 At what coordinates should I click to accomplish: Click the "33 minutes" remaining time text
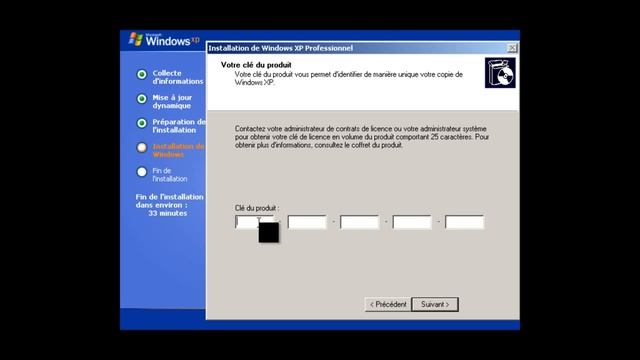coord(167,213)
